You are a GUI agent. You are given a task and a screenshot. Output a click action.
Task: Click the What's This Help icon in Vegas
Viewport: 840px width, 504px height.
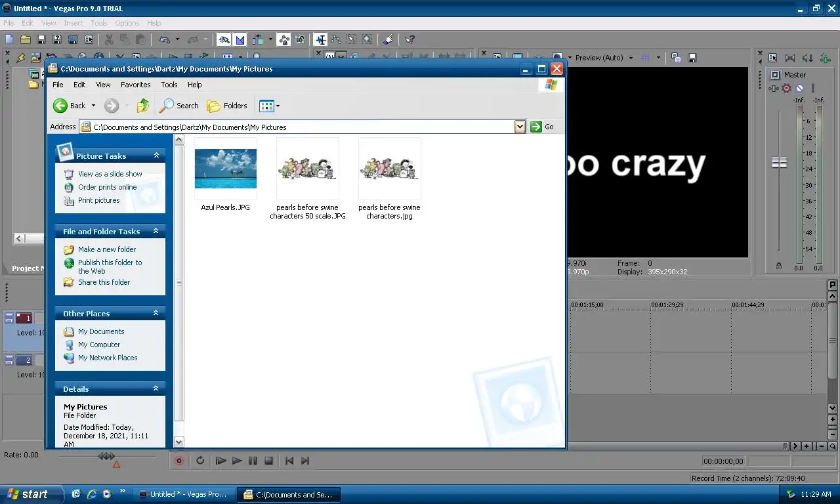click(409, 39)
